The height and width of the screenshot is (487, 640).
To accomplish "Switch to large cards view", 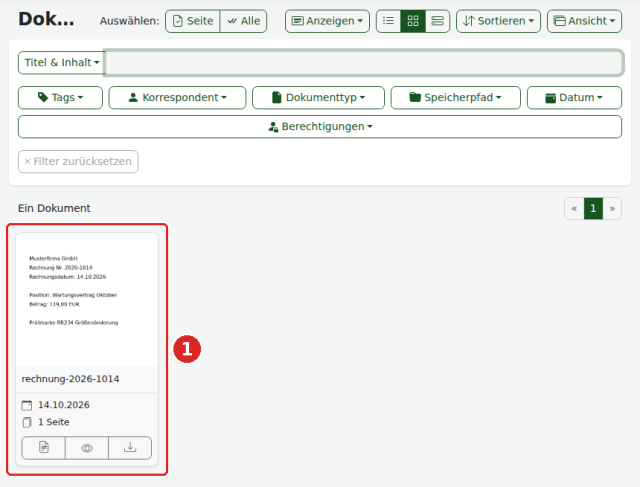I will [x=438, y=21].
